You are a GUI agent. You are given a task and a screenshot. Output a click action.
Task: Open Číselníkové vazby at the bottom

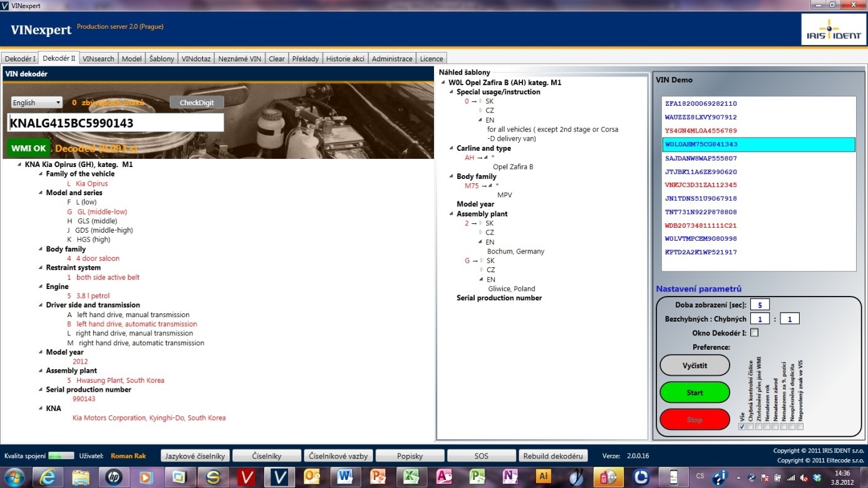point(338,456)
